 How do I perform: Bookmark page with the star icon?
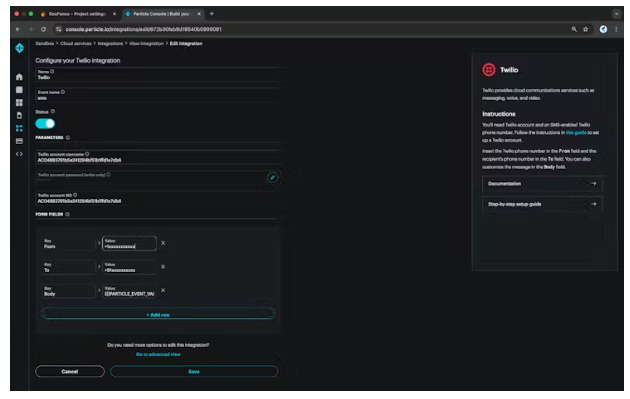[586, 29]
